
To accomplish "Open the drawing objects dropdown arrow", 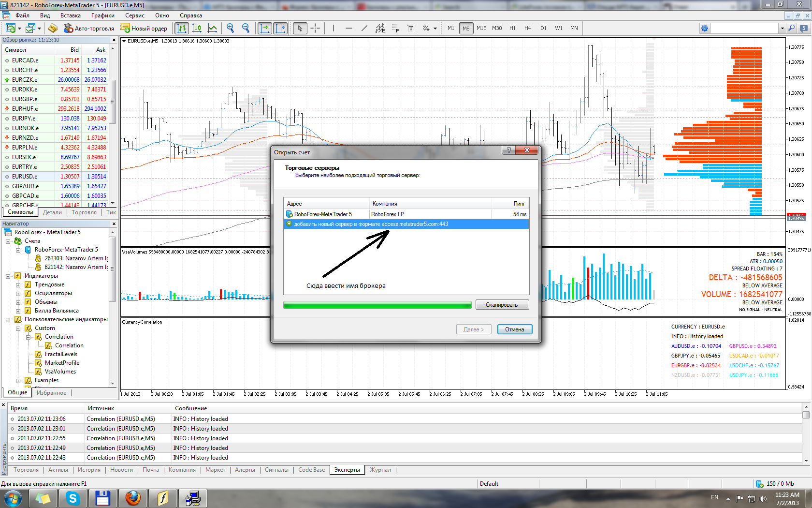I will (x=435, y=28).
